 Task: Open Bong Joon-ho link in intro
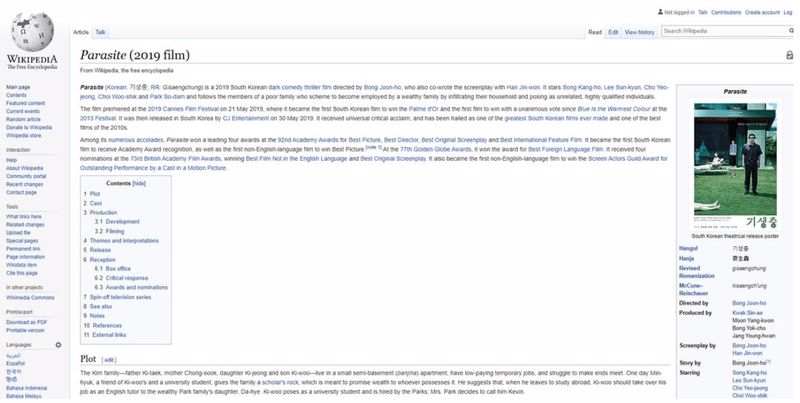(x=384, y=88)
